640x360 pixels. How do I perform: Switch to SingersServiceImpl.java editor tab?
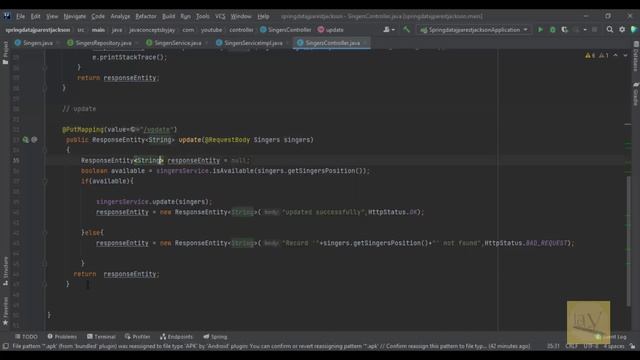253,43
